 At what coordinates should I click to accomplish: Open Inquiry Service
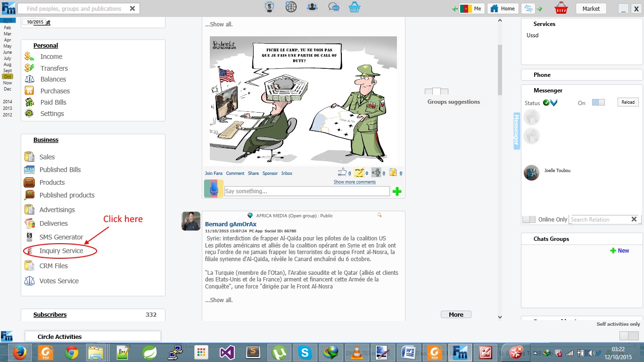pos(61,251)
